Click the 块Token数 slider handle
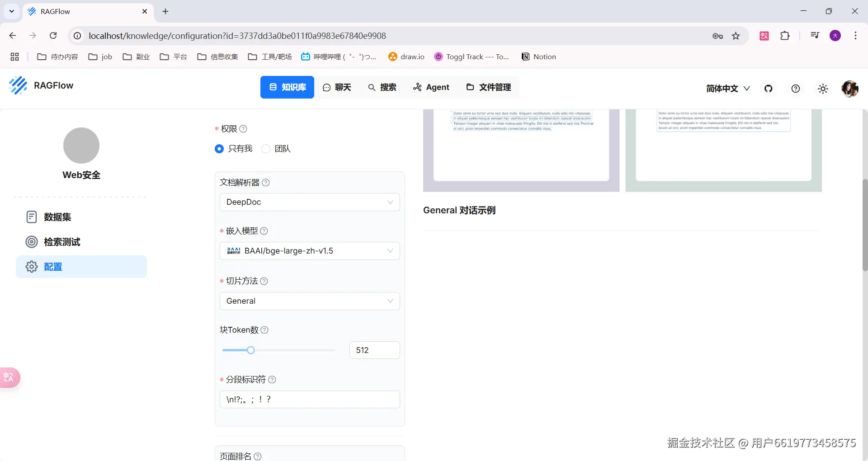 click(x=251, y=350)
